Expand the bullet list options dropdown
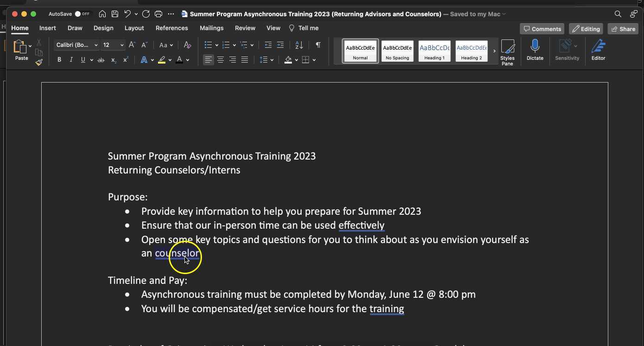The height and width of the screenshot is (346, 644). [216, 45]
